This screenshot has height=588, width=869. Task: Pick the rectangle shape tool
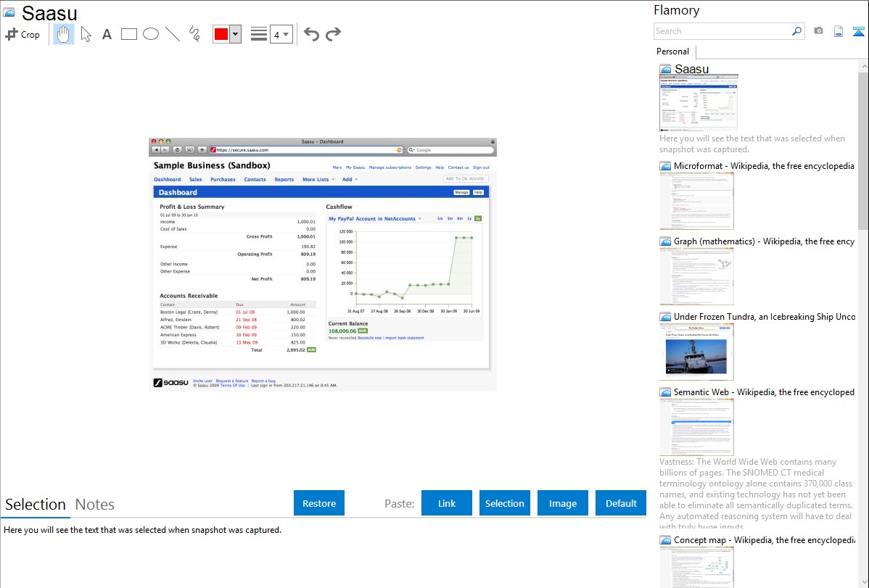[x=129, y=34]
